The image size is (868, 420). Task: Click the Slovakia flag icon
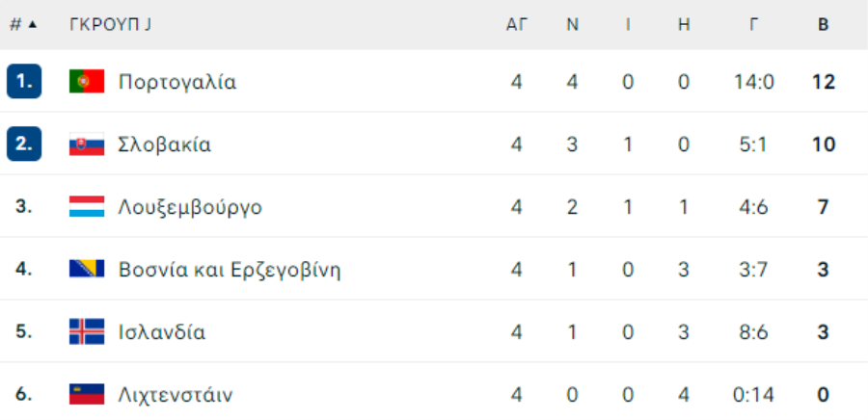87,144
